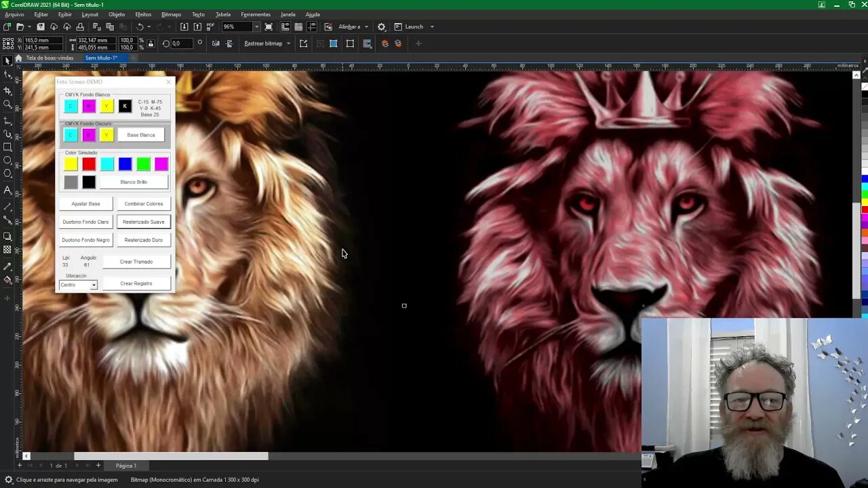Click the Ajustar Base button

[x=85, y=203]
